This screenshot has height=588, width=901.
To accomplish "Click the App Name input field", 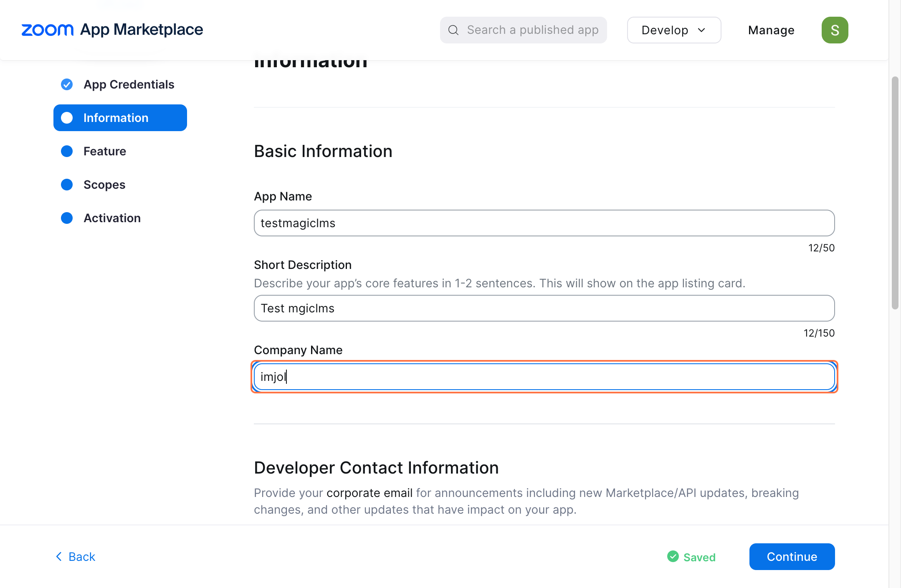I will tap(544, 223).
